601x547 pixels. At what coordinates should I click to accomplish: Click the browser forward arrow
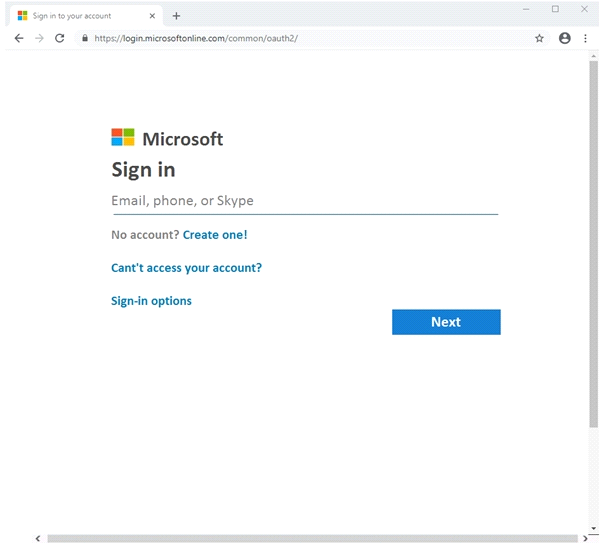coord(39,38)
